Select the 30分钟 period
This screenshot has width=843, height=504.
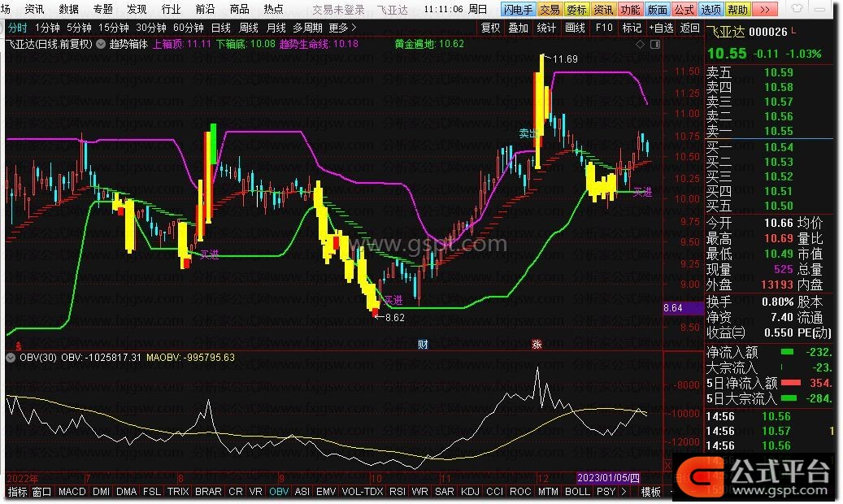tap(151, 28)
